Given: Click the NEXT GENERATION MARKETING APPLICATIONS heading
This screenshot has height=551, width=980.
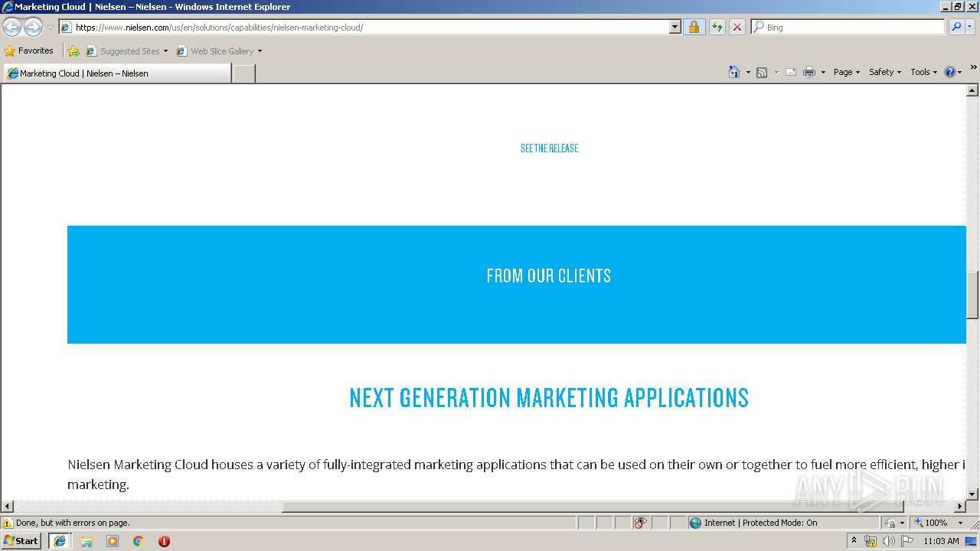Looking at the screenshot, I should tap(549, 398).
